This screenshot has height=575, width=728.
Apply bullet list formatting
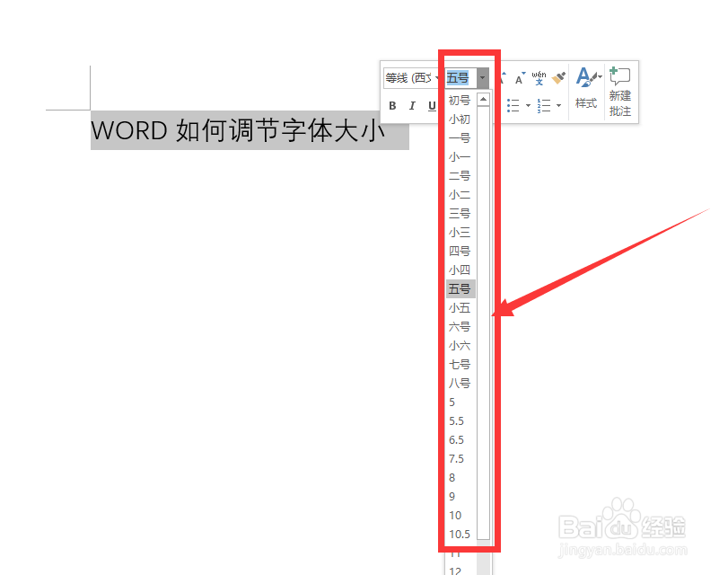click(513, 103)
